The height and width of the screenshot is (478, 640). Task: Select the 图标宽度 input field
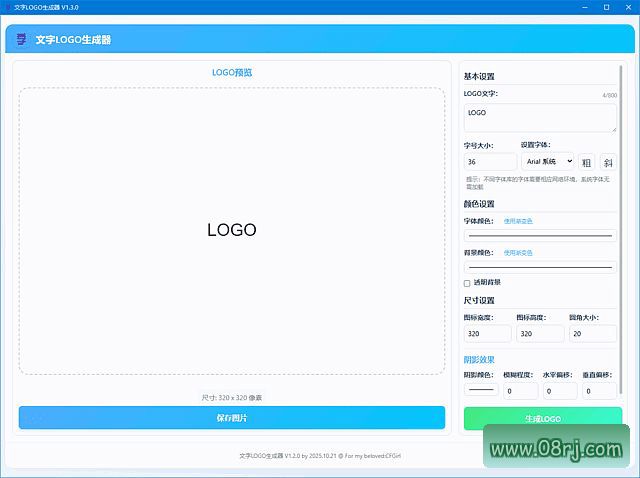487,334
